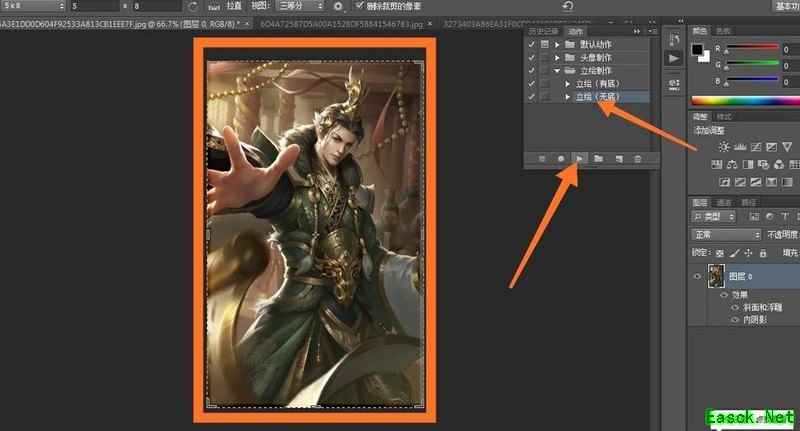The image size is (800, 431).
Task: Collapse the 立绘制作 action set
Action: pyautogui.click(x=556, y=71)
